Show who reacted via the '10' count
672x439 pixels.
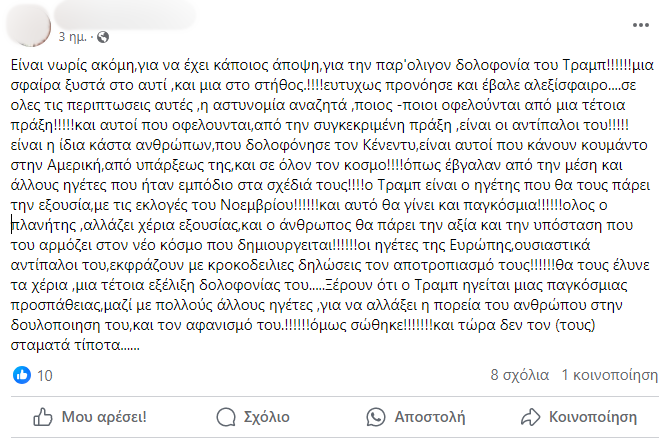tap(45, 376)
